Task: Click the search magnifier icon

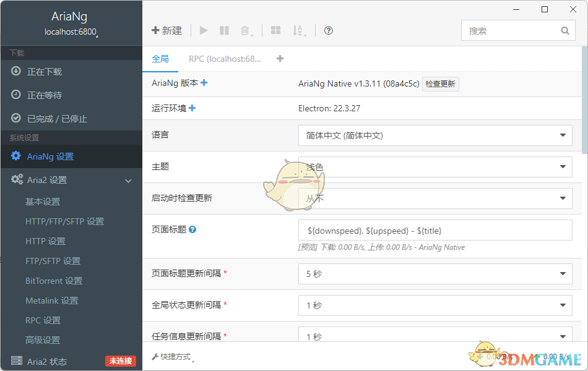Action: [565, 31]
